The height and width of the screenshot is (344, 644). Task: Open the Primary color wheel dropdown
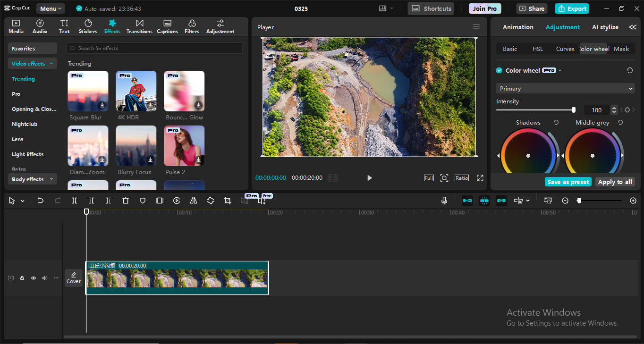[565, 88]
